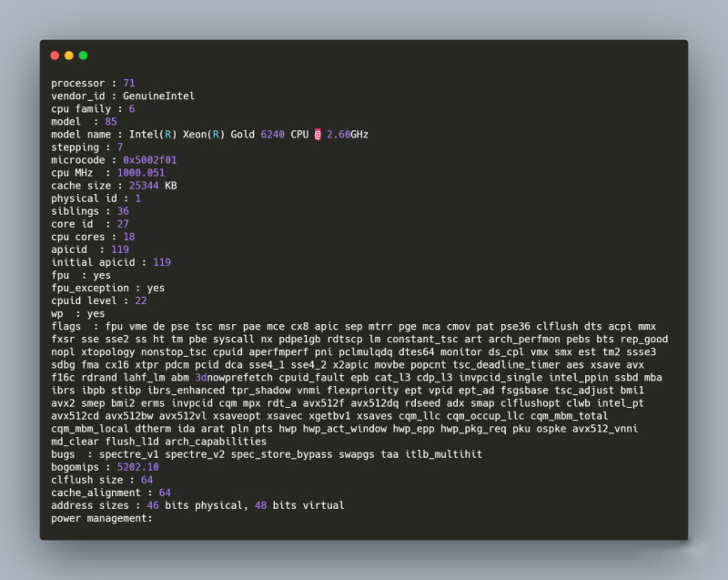Image resolution: width=728 pixels, height=580 pixels.
Task: Click the physical id value 1
Action: (x=138, y=198)
